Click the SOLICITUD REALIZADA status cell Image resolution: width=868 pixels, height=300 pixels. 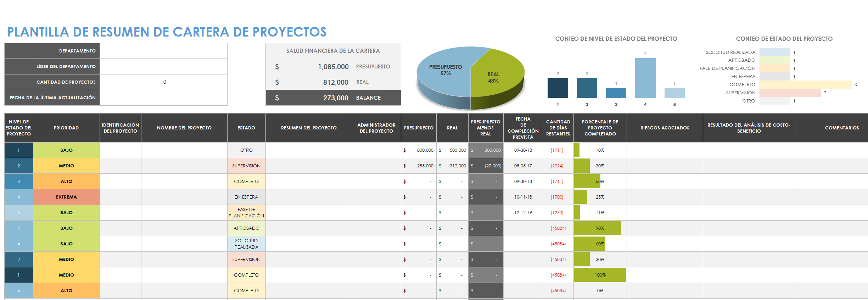(246, 244)
